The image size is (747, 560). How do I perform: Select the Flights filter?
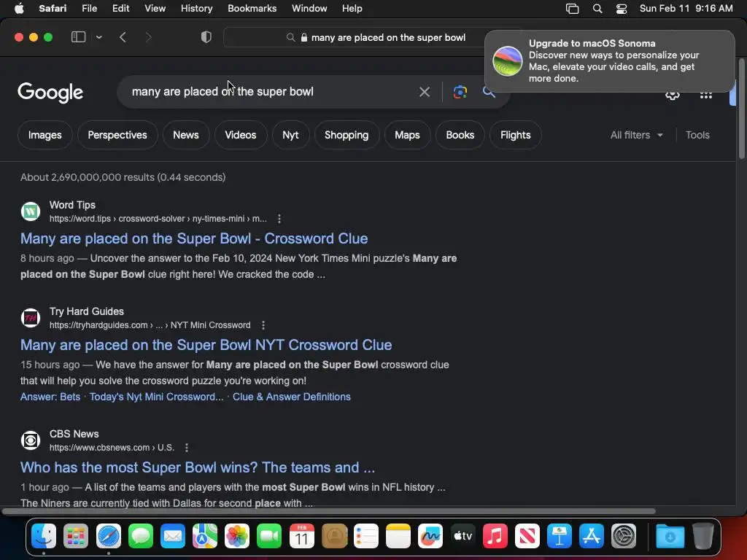tap(516, 135)
